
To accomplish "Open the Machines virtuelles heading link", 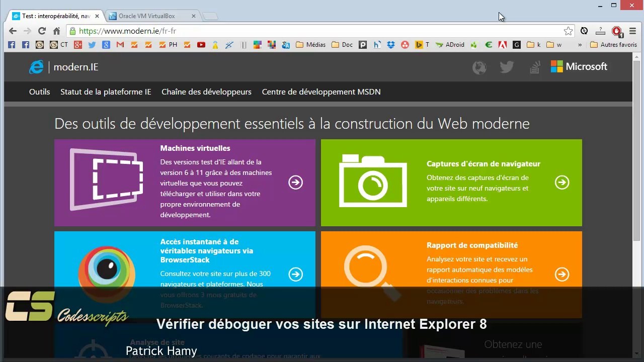I will [195, 148].
